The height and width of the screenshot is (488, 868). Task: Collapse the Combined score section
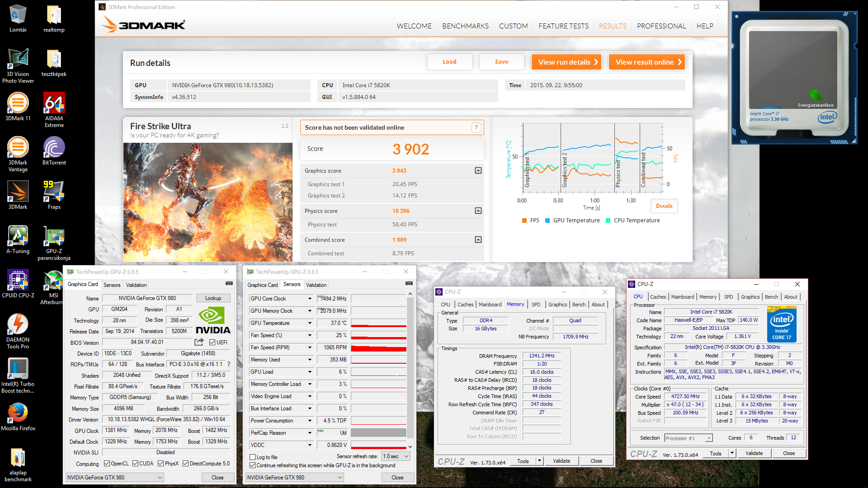[478, 240]
